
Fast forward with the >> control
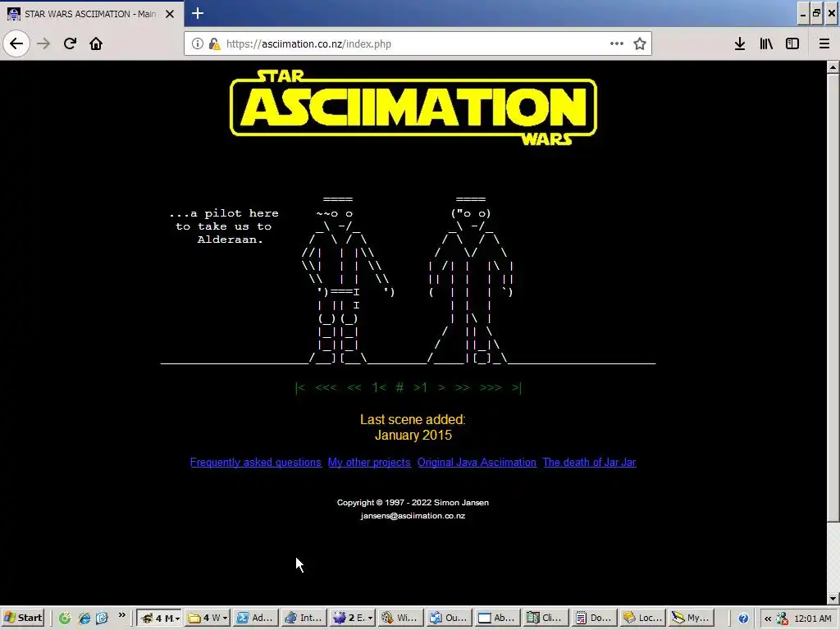pyautogui.click(x=463, y=387)
